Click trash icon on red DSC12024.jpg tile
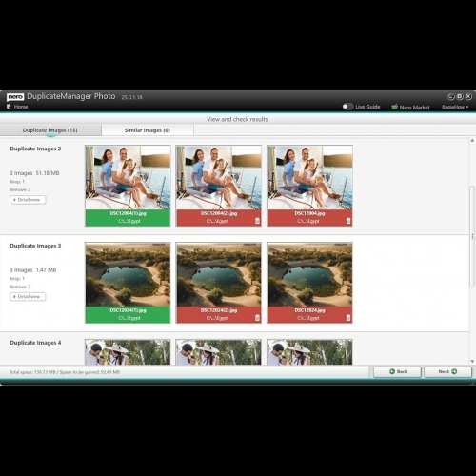This screenshot has width=476, height=476. 348,318
